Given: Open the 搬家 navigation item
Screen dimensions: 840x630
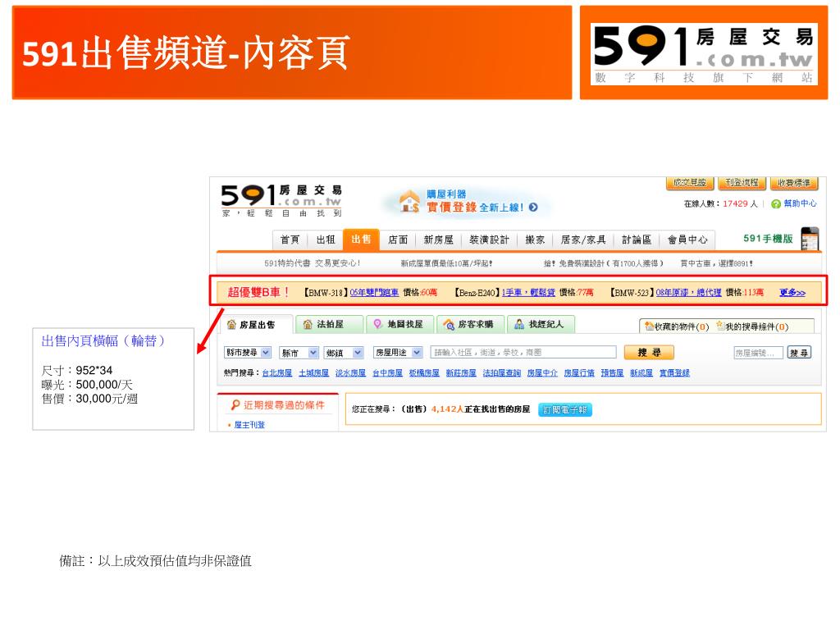Looking at the screenshot, I should 535,240.
